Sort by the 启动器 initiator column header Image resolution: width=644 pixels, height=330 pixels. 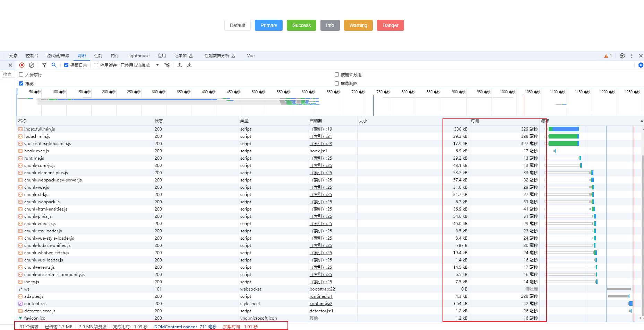[x=333, y=121]
